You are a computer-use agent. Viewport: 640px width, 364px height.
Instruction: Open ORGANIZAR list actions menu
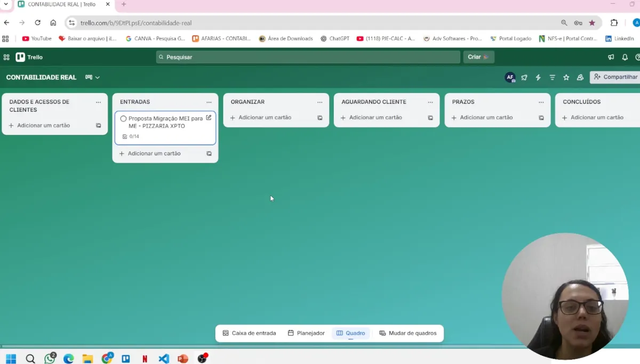click(x=320, y=102)
